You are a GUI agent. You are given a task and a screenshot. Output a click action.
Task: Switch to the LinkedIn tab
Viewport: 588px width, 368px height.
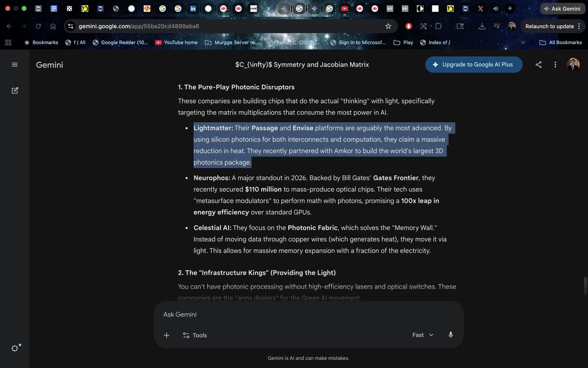pyautogui.click(x=193, y=9)
